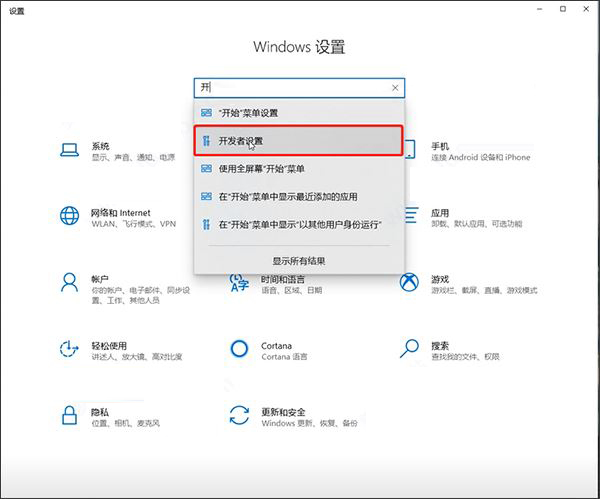Viewport: 600px width, 499px height.
Task: Select 开发者设置 search suggestion
Action: [299, 141]
